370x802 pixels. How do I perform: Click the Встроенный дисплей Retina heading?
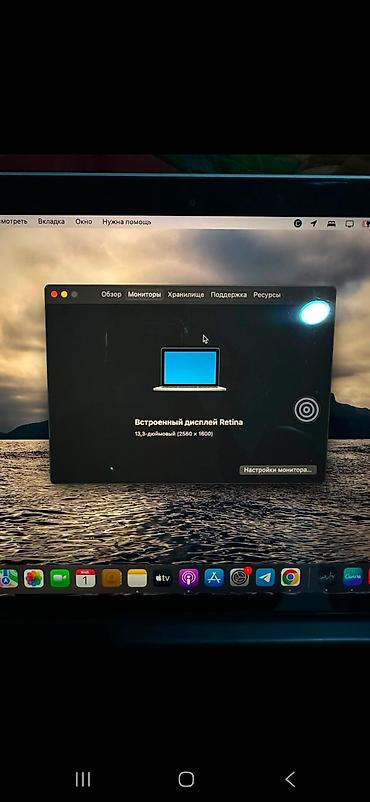click(x=188, y=422)
